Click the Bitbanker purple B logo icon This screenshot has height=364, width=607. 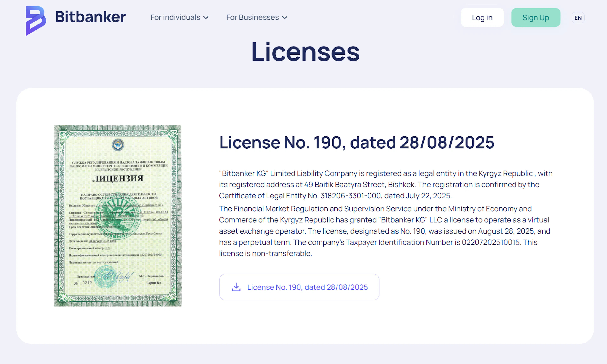coord(36,21)
